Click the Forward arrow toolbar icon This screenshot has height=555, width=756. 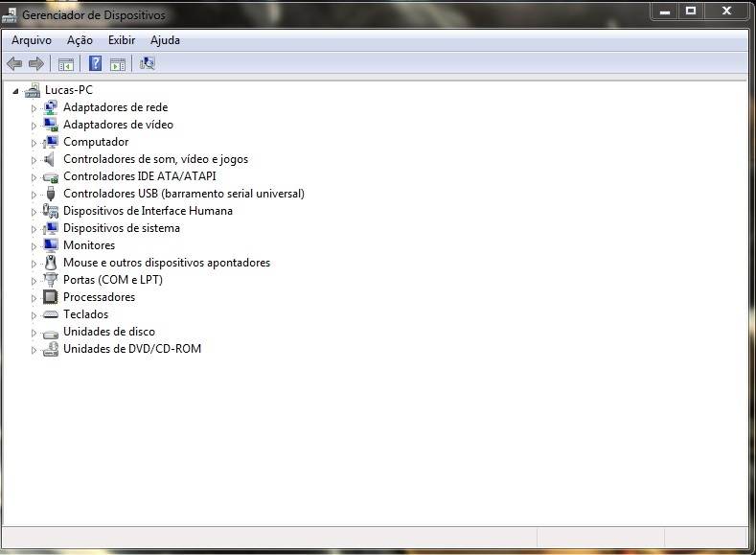pos(36,64)
